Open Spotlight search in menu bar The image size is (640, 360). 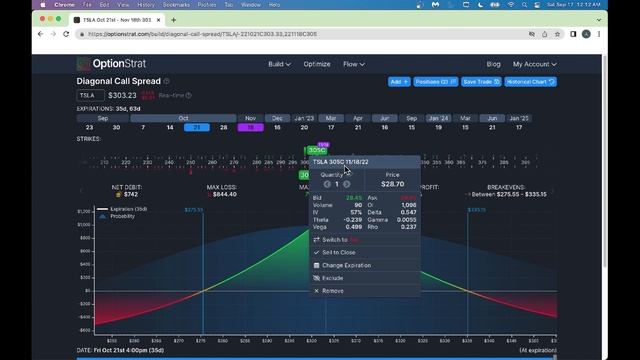tap(524, 5)
